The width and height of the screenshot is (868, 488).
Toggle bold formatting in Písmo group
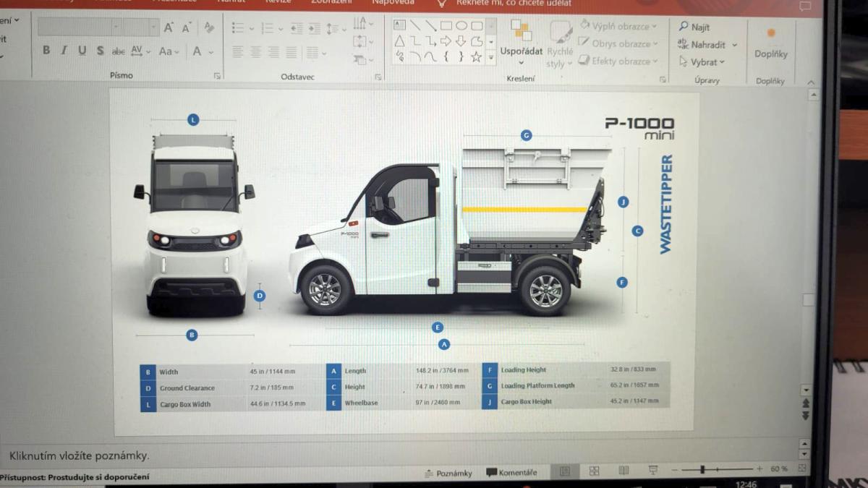coord(46,51)
